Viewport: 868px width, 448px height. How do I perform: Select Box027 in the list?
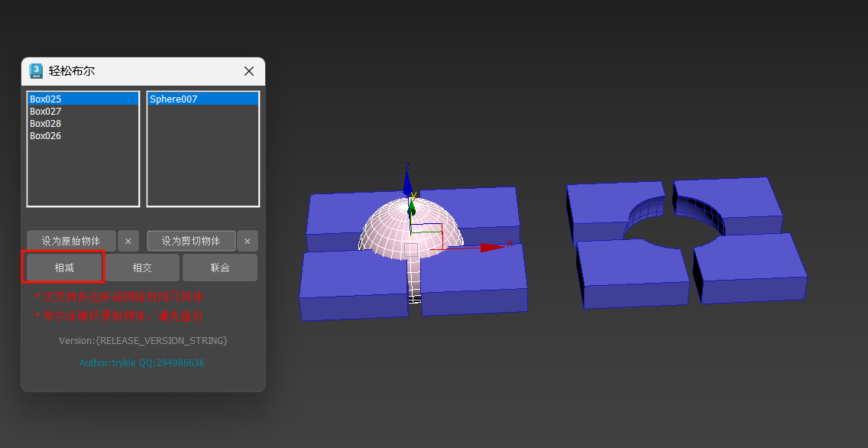click(83, 112)
